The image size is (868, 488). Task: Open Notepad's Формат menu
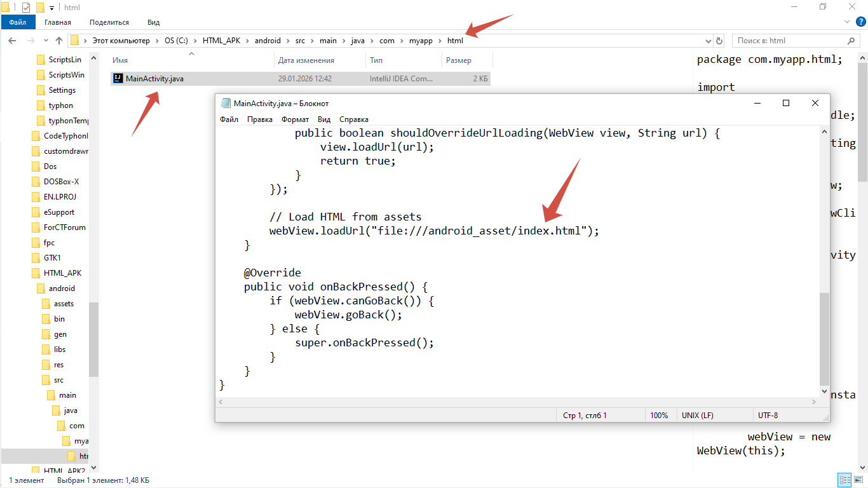(x=295, y=119)
